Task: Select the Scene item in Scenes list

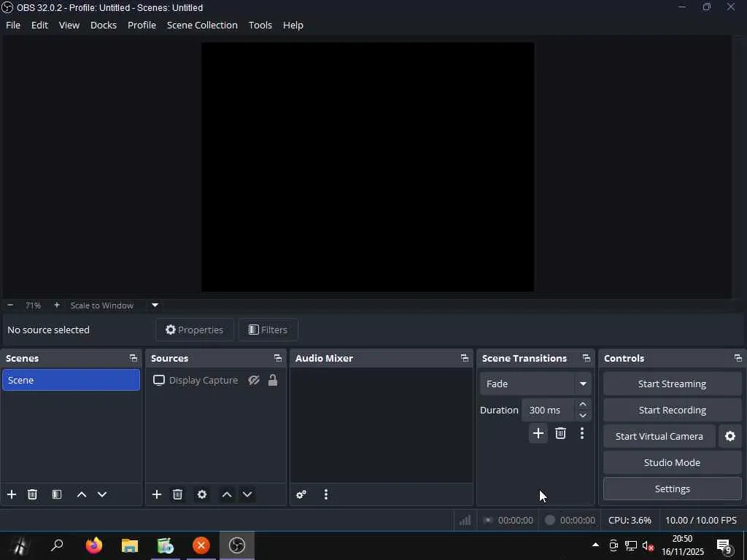Action: pos(71,380)
